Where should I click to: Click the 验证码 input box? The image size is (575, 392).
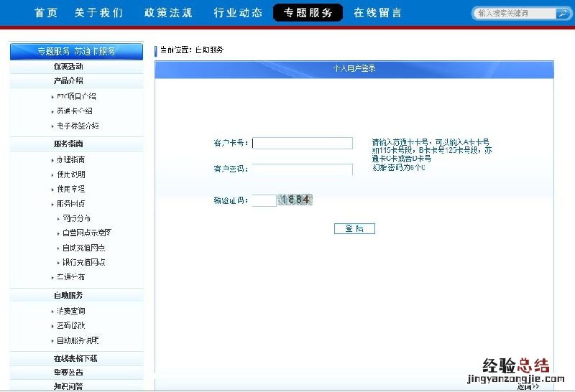264,200
